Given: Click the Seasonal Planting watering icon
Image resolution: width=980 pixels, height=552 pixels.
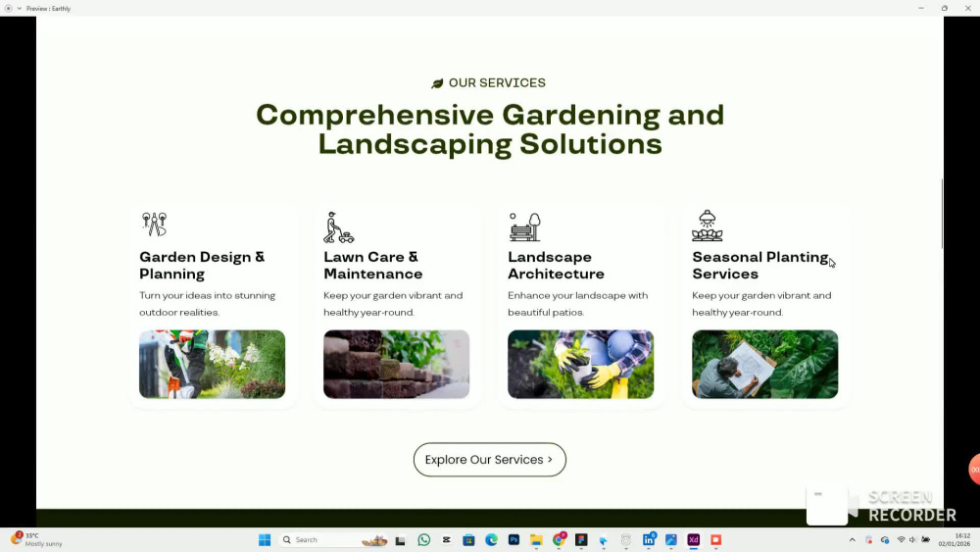Looking at the screenshot, I should (707, 226).
